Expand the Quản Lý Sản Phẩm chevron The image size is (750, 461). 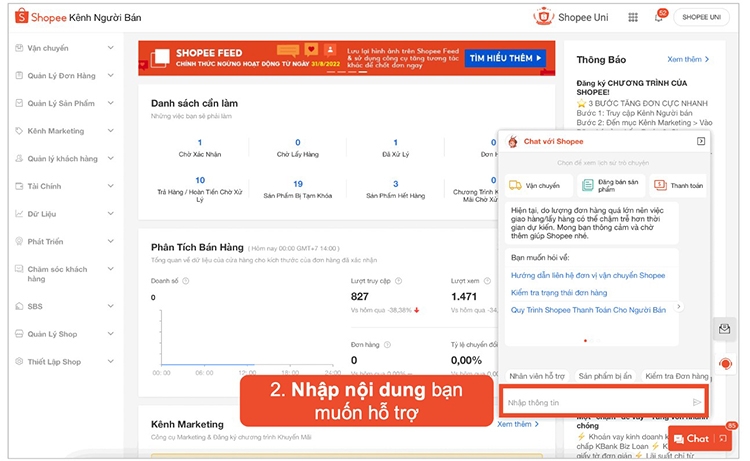[110, 103]
